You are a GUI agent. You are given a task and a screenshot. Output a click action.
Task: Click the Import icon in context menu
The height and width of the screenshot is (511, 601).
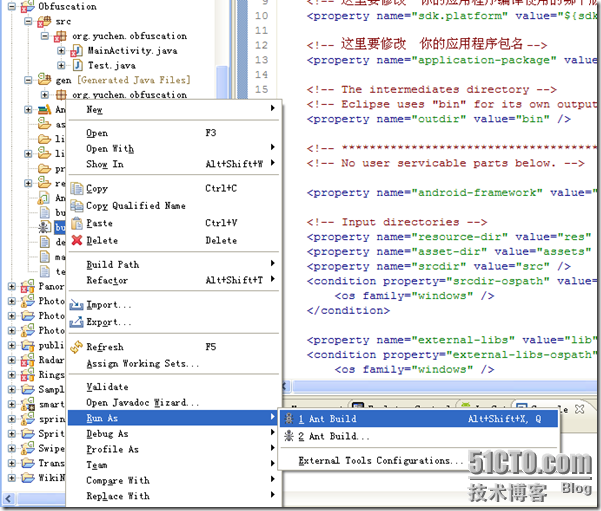click(x=76, y=305)
